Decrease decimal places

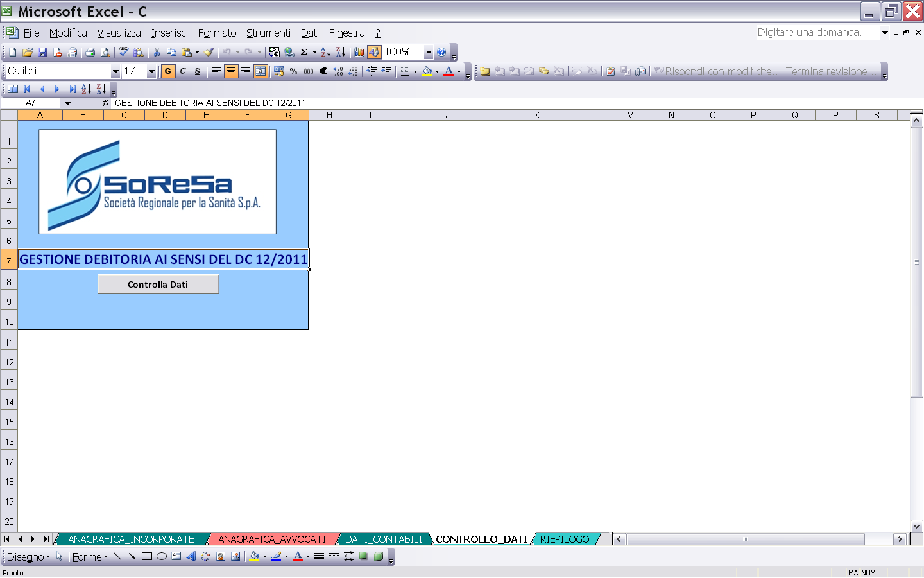pos(353,71)
